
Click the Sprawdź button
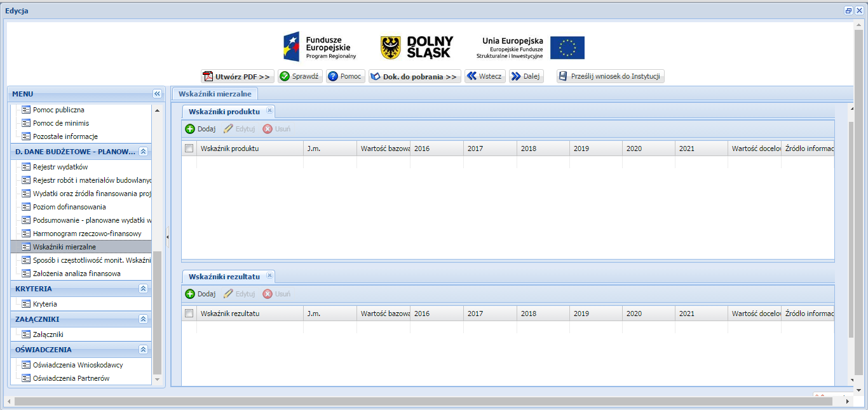pyautogui.click(x=300, y=76)
